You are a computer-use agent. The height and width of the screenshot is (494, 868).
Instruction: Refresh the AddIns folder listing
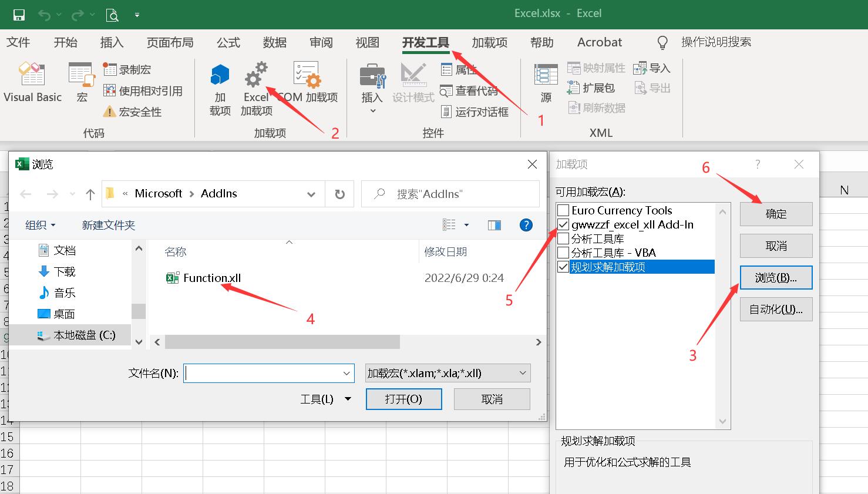tap(339, 194)
